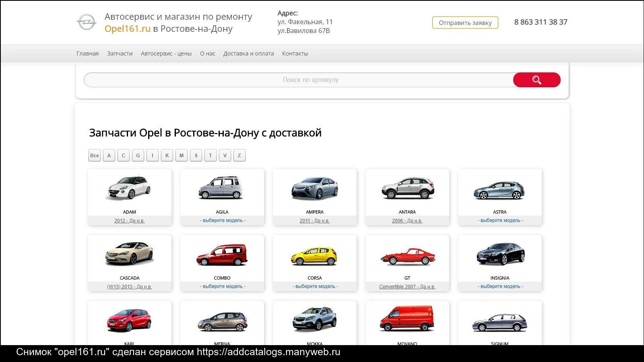Viewport: 644px width, 362px height.
Task: Click the Запчасти Opel в Ростове-на-Дону heading
Action: click(205, 133)
